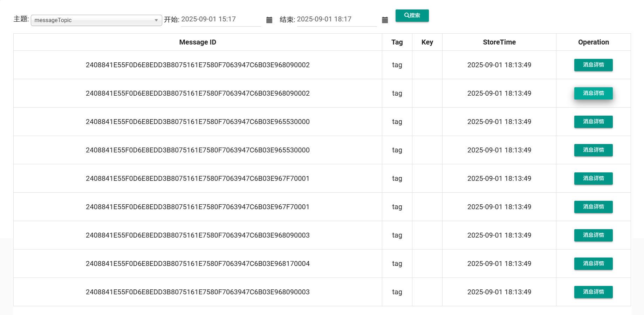
Task: Open 消息详情 for message ending 968170004
Action: [593, 264]
